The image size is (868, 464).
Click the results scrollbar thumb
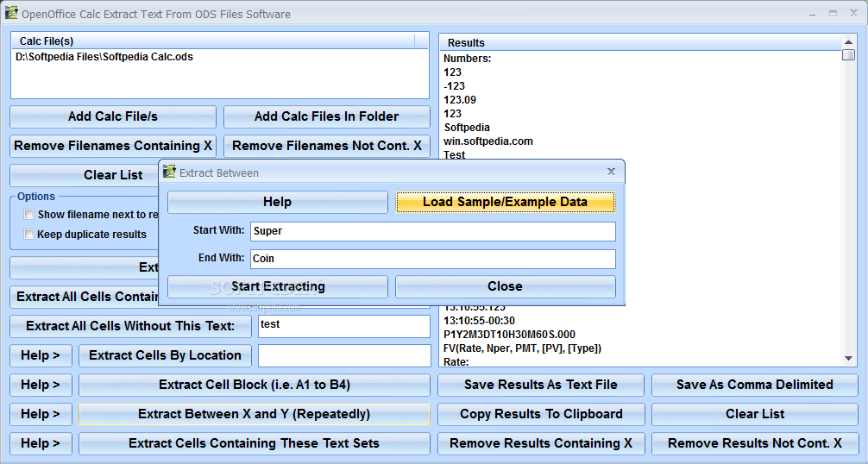tap(848, 54)
